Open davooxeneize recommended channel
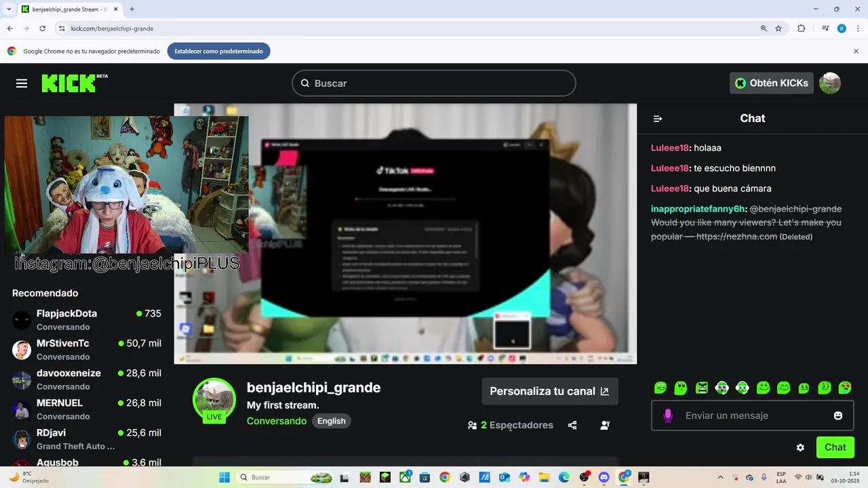The width and height of the screenshot is (868, 488). point(87,380)
